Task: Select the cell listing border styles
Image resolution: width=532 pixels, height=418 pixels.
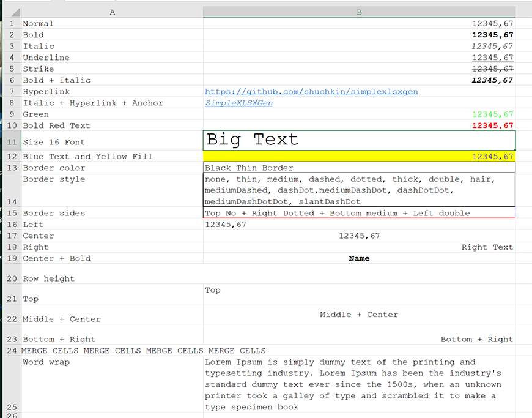Action: click(x=359, y=190)
